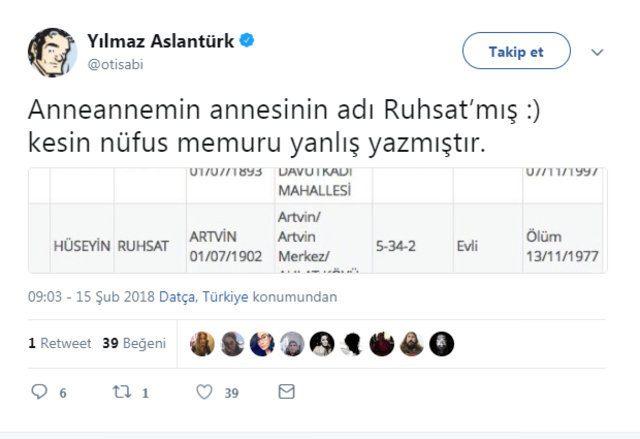Viewport: 640px width, 439px height.
Task: View the 39 Beğeni likes list
Action: (x=133, y=343)
